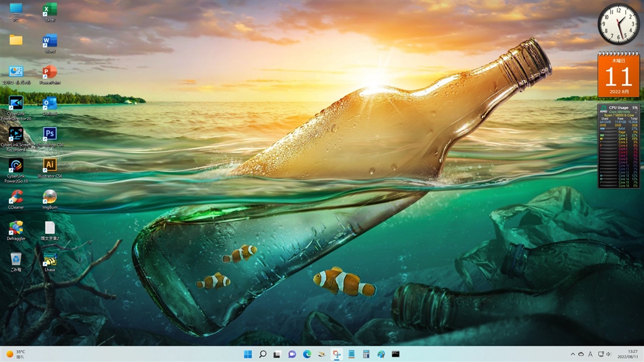Screen dimensions: 644x362
Task: Click the orange calendar gadget showing 11
Action: click(618, 75)
